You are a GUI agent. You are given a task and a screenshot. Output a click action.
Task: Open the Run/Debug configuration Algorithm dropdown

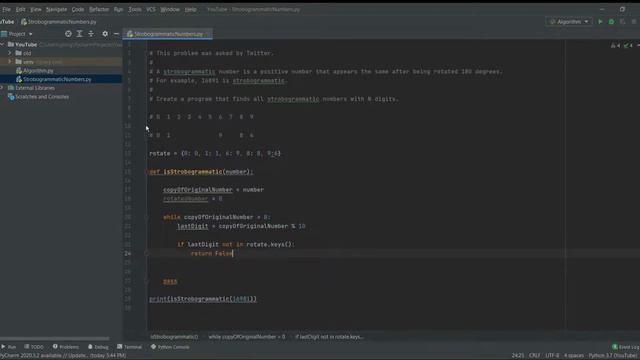tap(569, 22)
